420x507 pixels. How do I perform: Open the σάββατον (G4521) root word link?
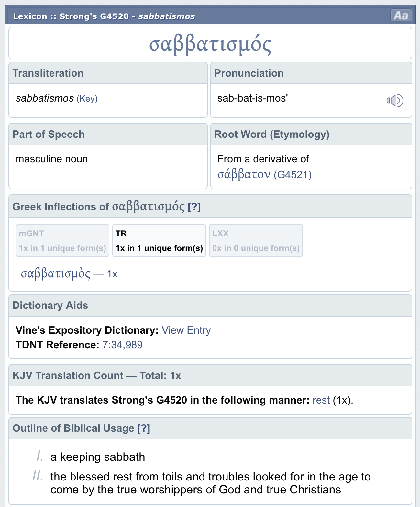(x=264, y=175)
